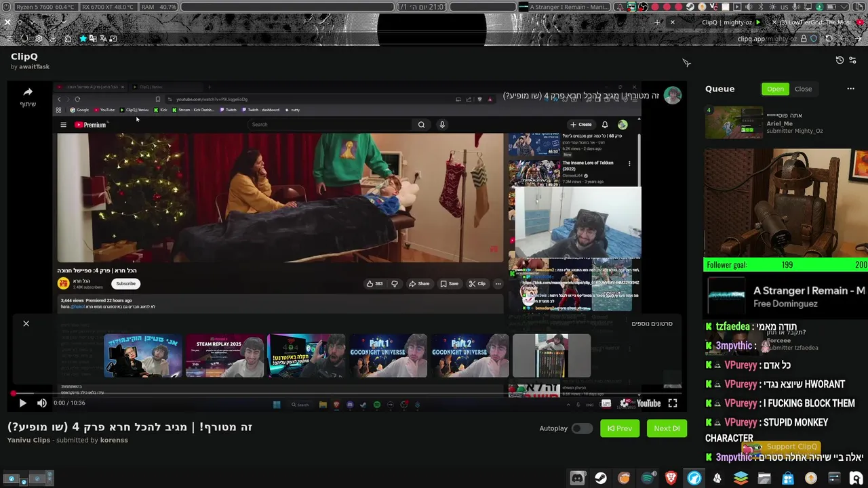The height and width of the screenshot is (488, 868).
Task: Open the awaitTask author link
Action: pyautogui.click(x=34, y=67)
